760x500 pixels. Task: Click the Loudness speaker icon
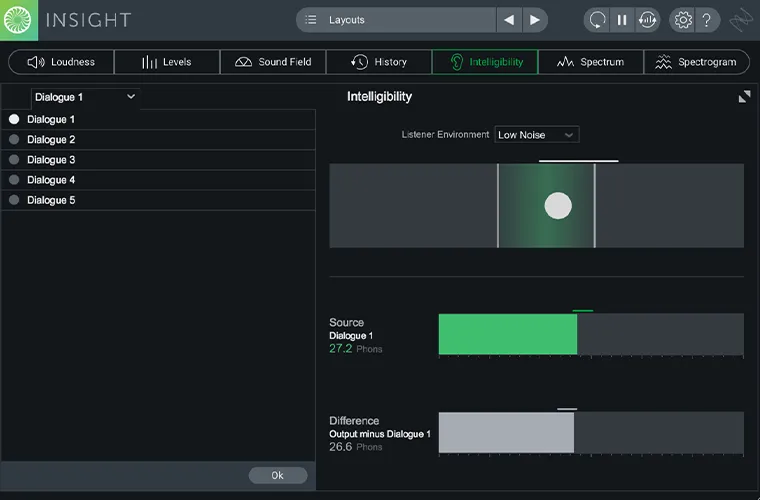click(x=36, y=62)
